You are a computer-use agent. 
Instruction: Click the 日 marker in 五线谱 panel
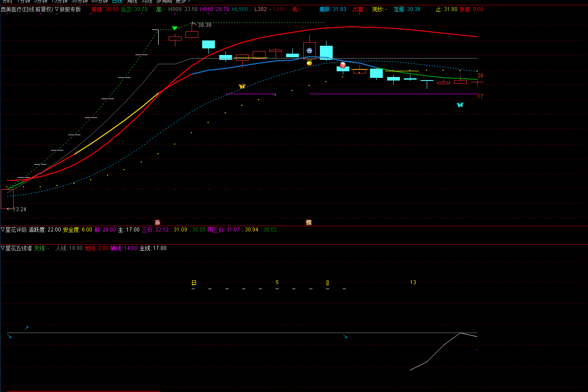click(194, 282)
